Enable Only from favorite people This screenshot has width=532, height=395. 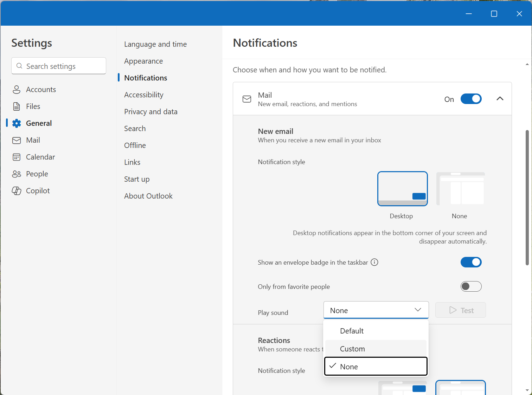tap(471, 286)
